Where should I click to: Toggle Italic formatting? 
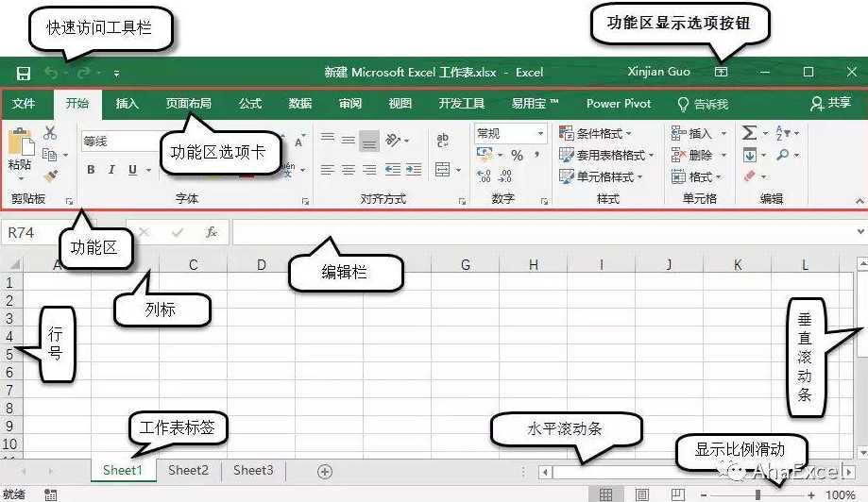tap(111, 170)
